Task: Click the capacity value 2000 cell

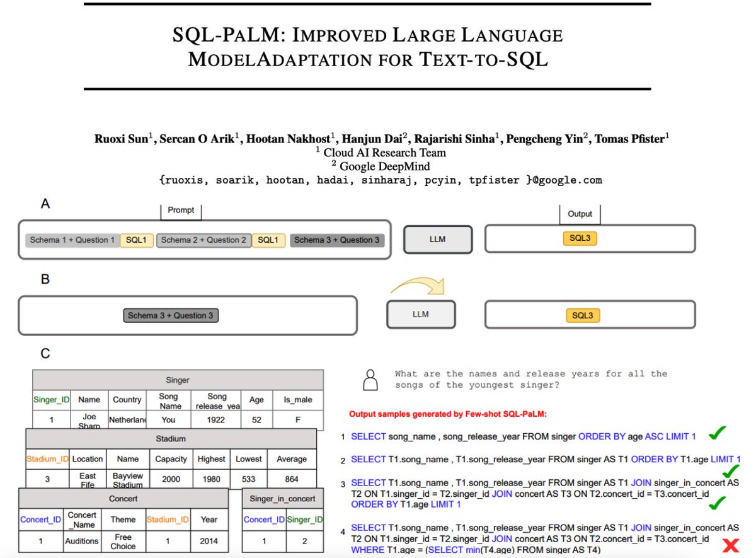Action: tap(171, 479)
